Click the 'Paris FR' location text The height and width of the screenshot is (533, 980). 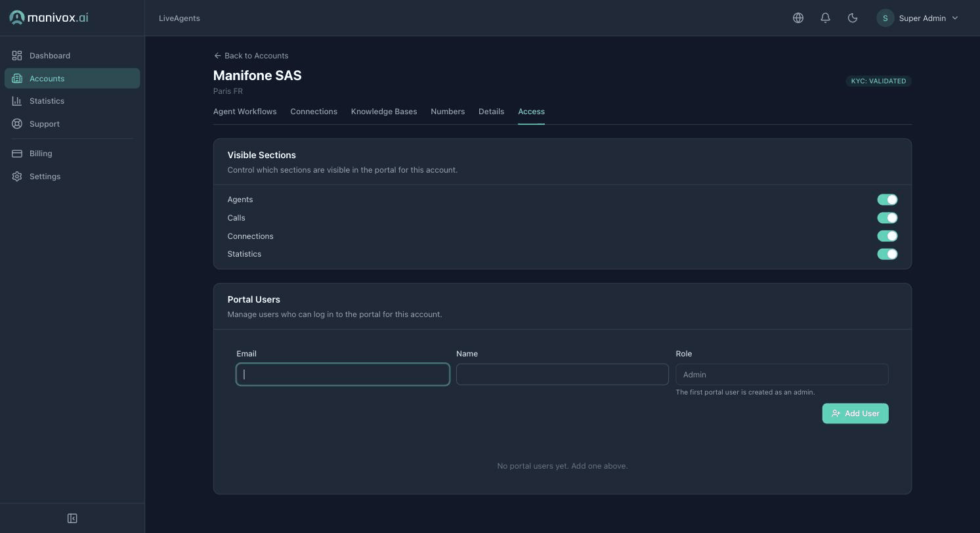[228, 91]
